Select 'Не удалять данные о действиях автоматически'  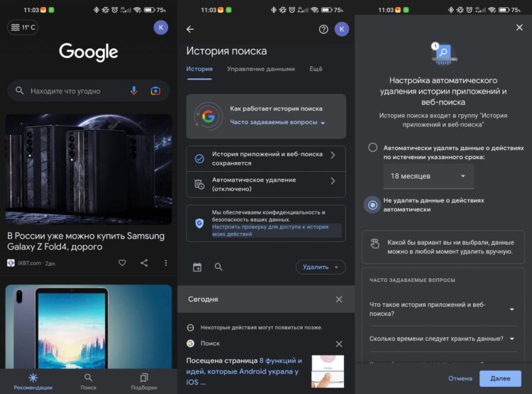373,205
